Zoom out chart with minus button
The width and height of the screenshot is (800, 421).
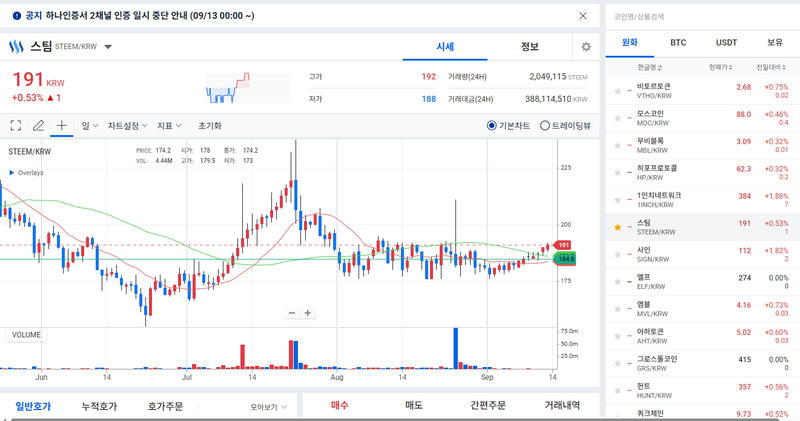(292, 313)
